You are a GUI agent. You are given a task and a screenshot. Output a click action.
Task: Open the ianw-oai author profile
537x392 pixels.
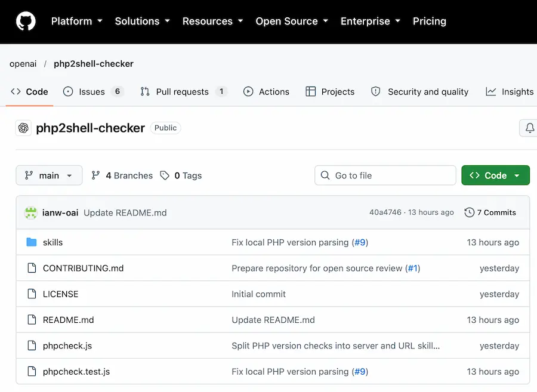(60, 212)
